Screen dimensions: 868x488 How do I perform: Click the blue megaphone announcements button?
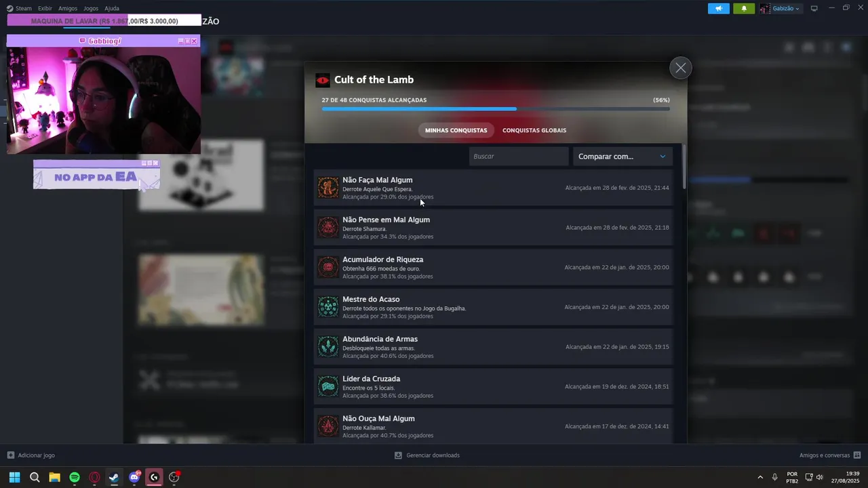click(x=719, y=8)
